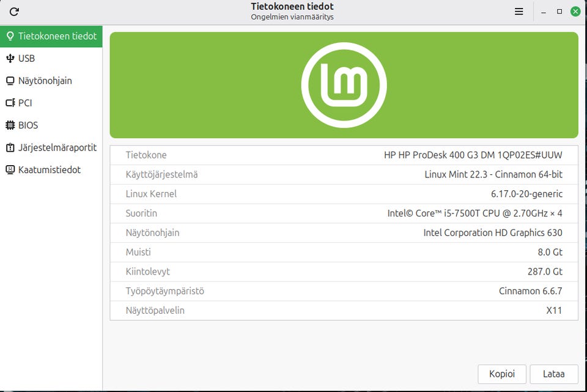Click the monitor icon beside Näytönohjain

point(10,81)
